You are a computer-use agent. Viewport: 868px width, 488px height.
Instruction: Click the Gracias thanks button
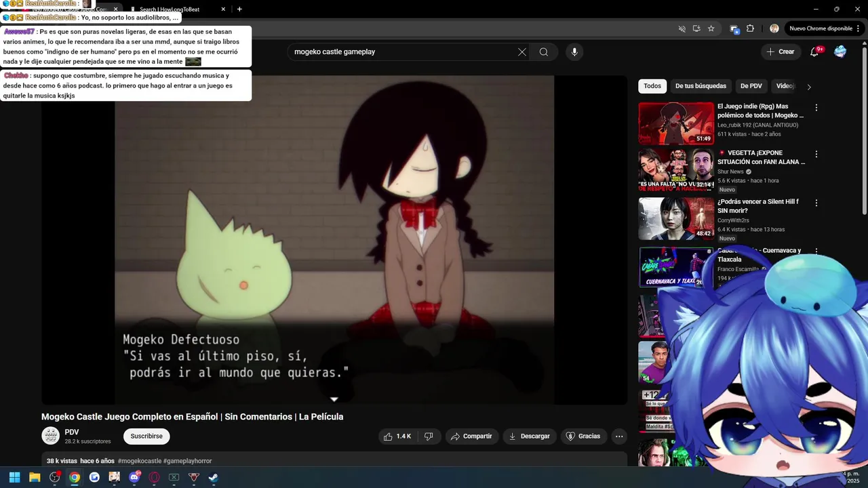click(x=583, y=436)
